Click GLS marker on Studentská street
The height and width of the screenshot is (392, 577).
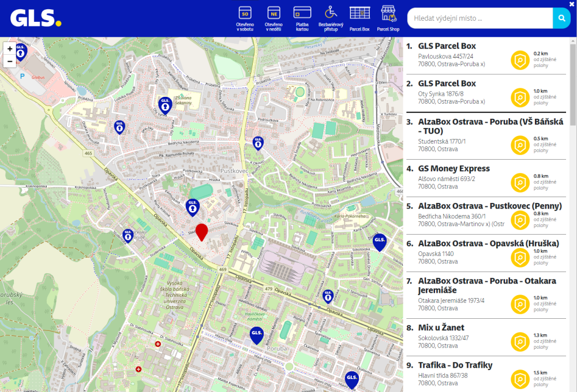click(x=128, y=235)
